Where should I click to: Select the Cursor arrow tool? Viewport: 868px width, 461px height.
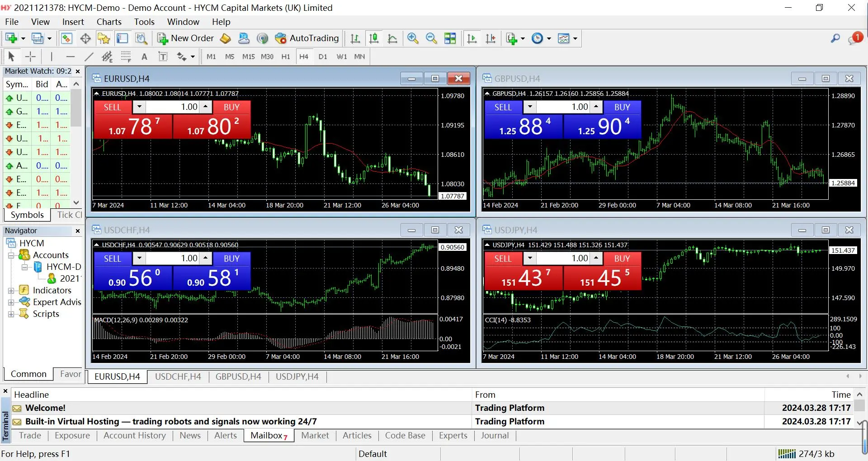11,56
